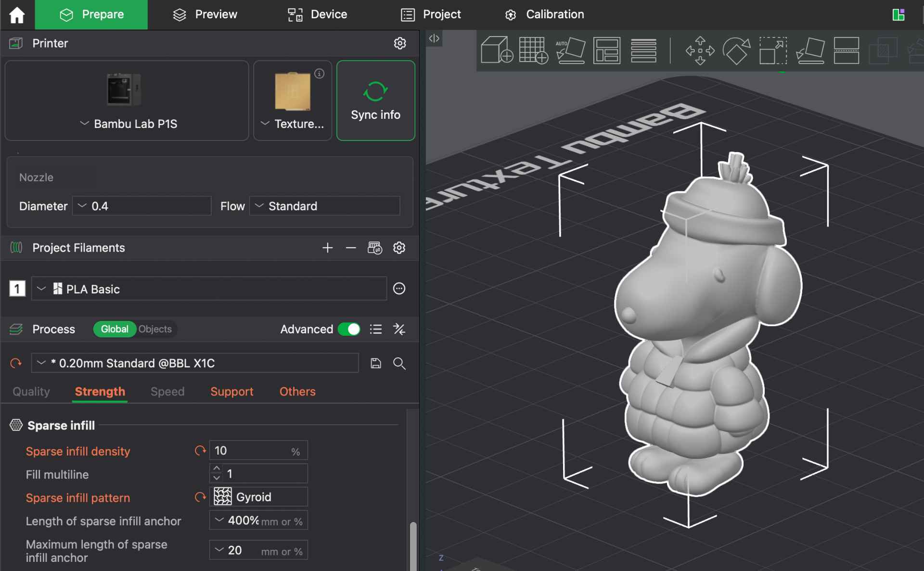Click the compare presets icon
924x571 pixels.
tap(399, 329)
